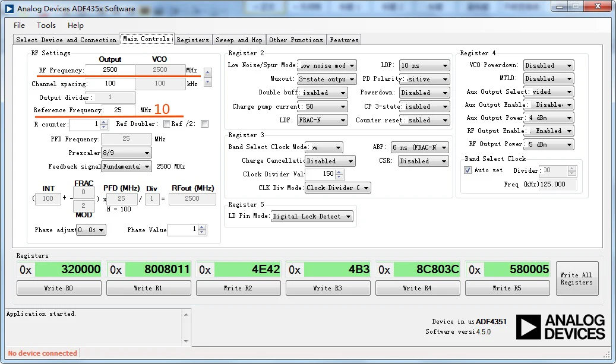Open the Feedback signal dropdown

tap(127, 166)
